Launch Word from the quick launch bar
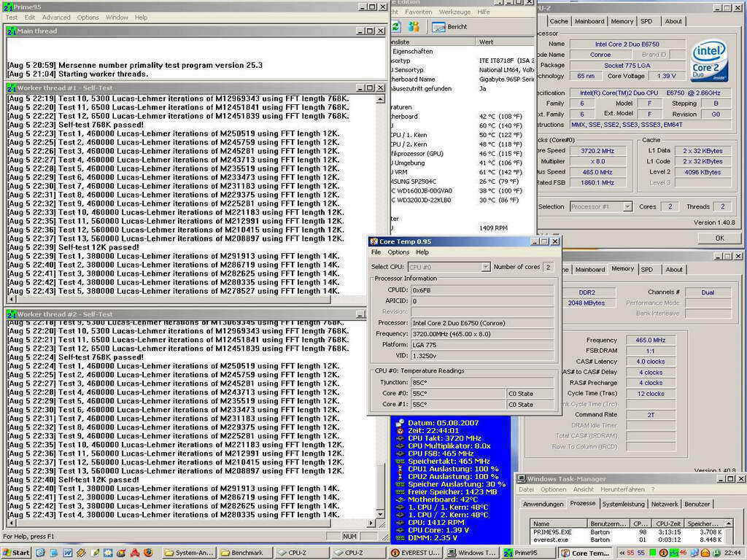 click(68, 553)
